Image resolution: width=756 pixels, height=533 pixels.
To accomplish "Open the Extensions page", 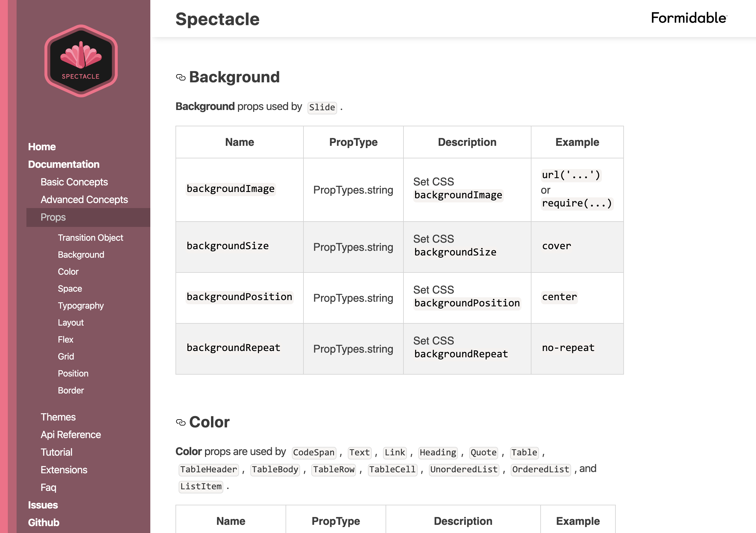I will pos(64,470).
